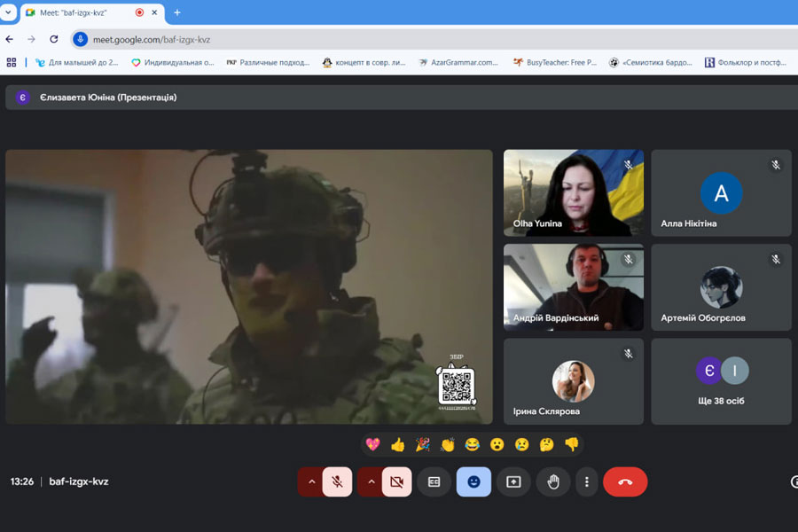Leave the call with red hang-up button
This screenshot has width=798, height=532.
coord(625,481)
